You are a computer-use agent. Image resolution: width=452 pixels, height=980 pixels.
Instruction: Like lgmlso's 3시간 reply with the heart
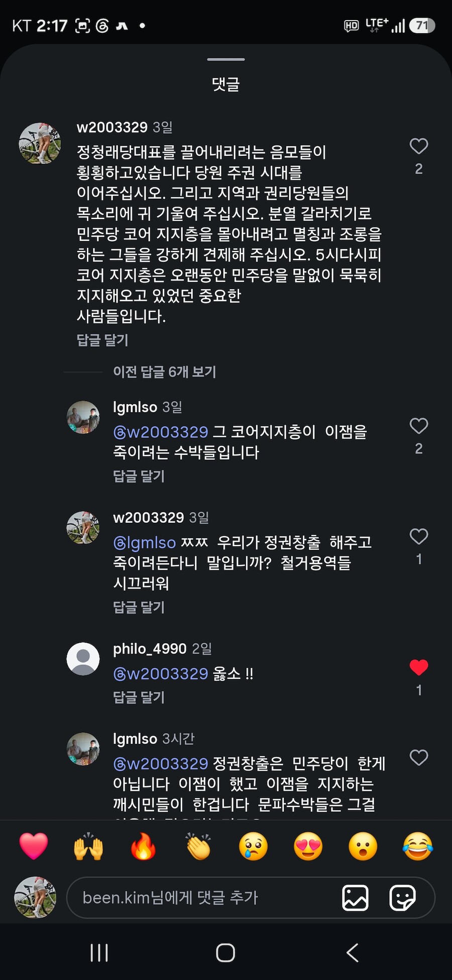pyautogui.click(x=418, y=757)
